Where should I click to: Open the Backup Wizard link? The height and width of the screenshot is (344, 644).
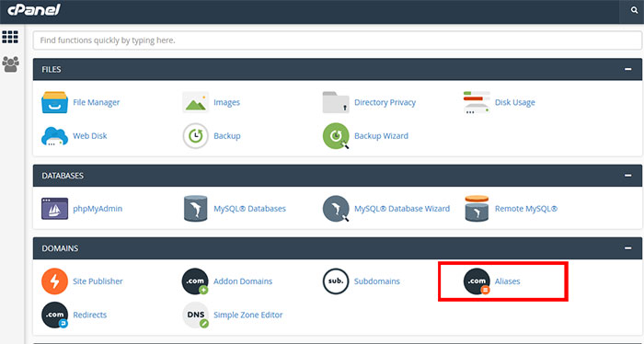click(381, 136)
